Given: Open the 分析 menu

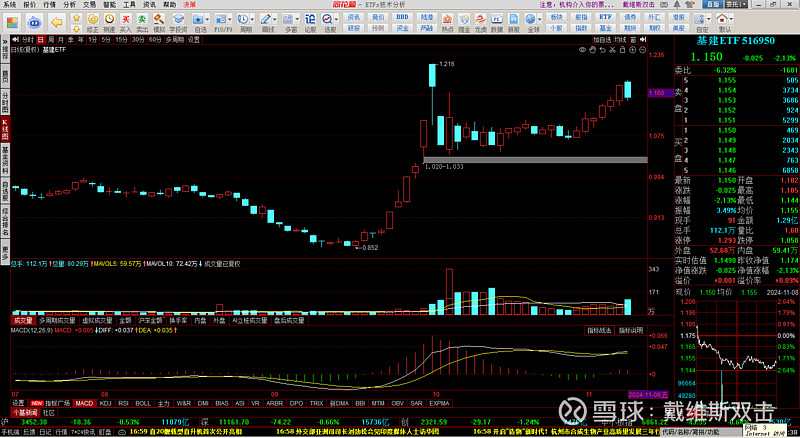Looking at the screenshot, I should (69, 5).
